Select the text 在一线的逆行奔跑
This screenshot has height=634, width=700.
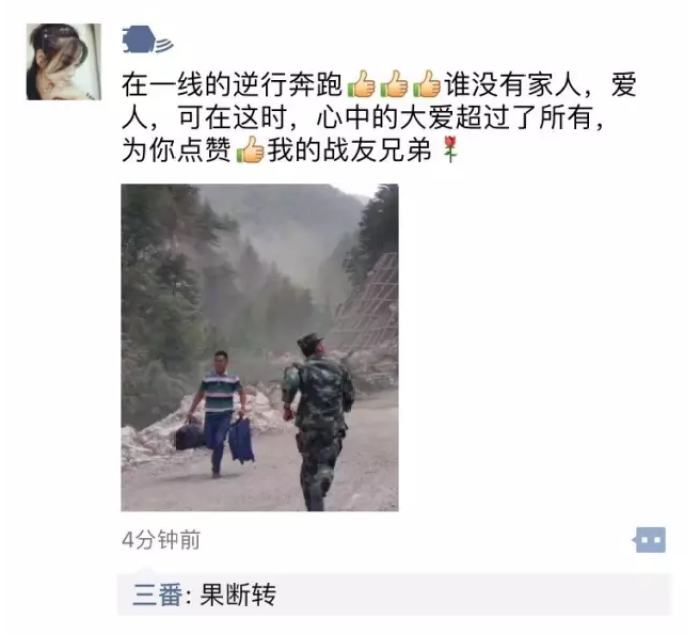pos(232,85)
